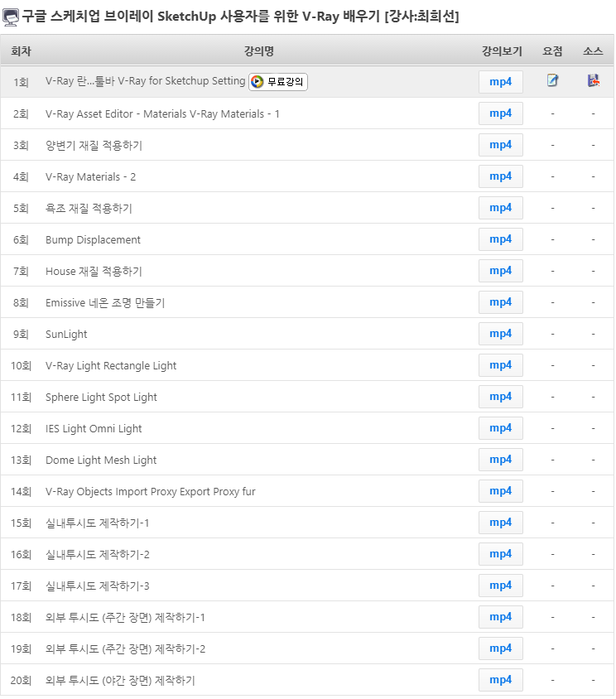Watch mp4 for V-Ray Light Rectangle Light
The image size is (616, 699).
[501, 365]
